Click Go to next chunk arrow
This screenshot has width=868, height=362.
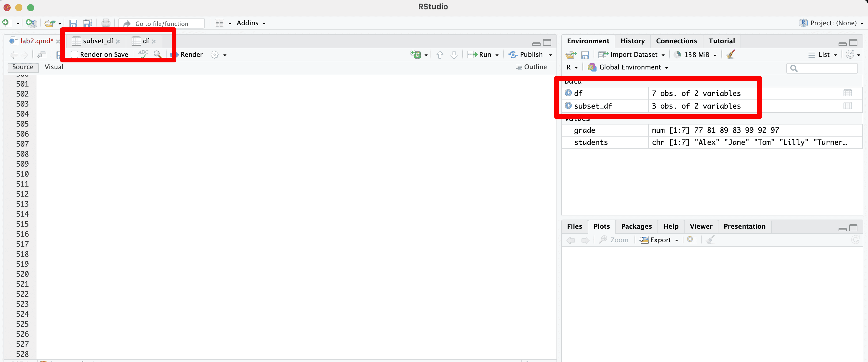[454, 54]
